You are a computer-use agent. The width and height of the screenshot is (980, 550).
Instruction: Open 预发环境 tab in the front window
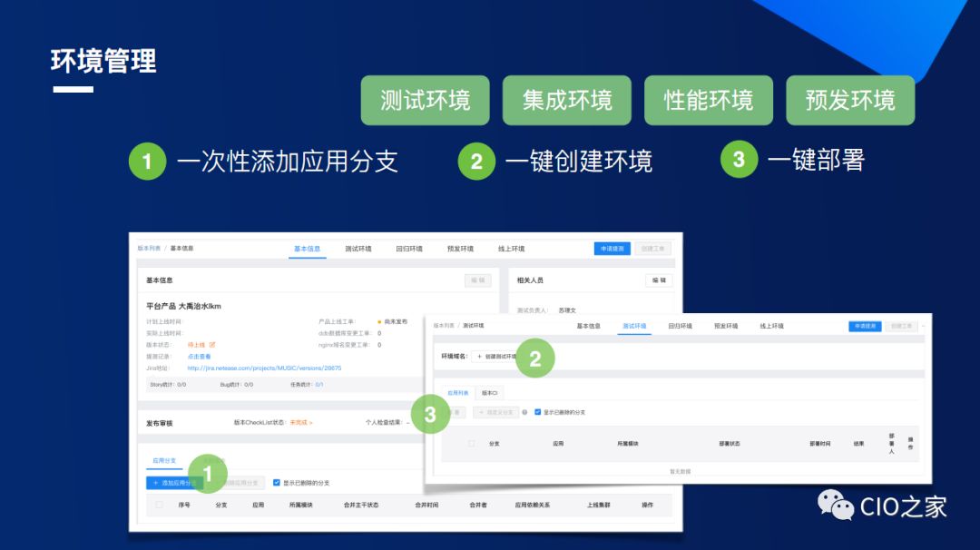tap(726, 326)
